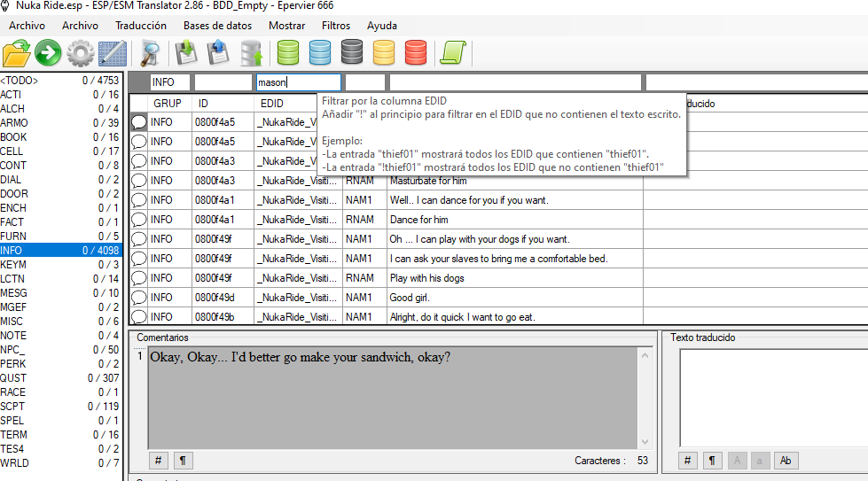Open the Traducción menu
The height and width of the screenshot is (481, 868).
pyautogui.click(x=141, y=26)
